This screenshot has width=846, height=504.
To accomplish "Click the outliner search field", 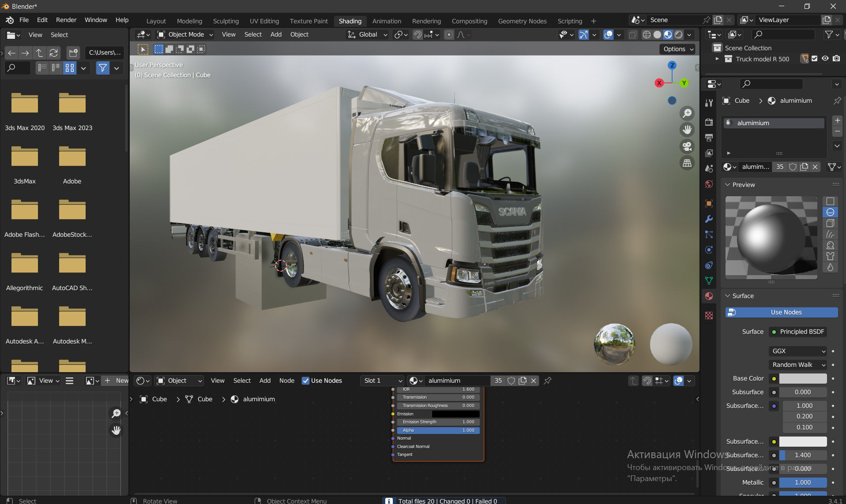I will (783, 34).
